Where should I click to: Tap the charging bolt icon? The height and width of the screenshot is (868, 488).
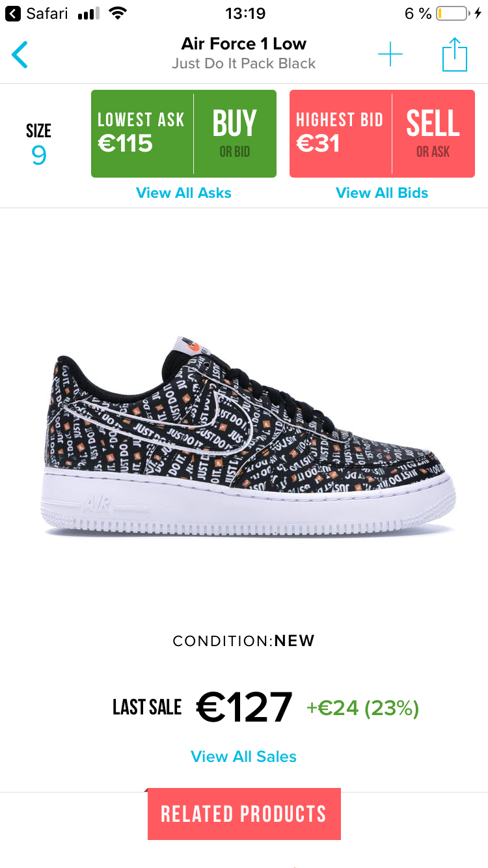pyautogui.click(x=478, y=13)
